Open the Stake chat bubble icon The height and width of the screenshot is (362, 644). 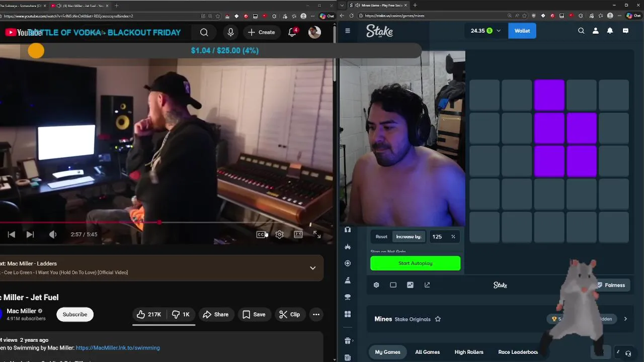tap(625, 31)
